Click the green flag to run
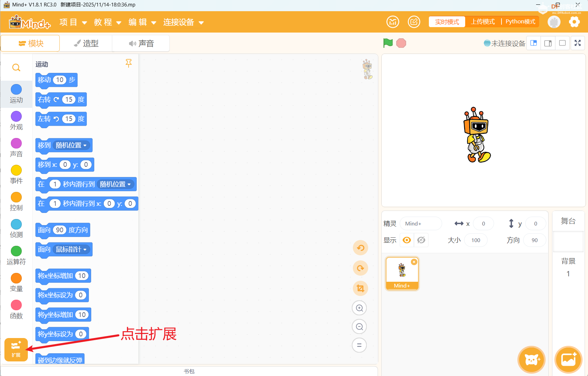 click(388, 43)
